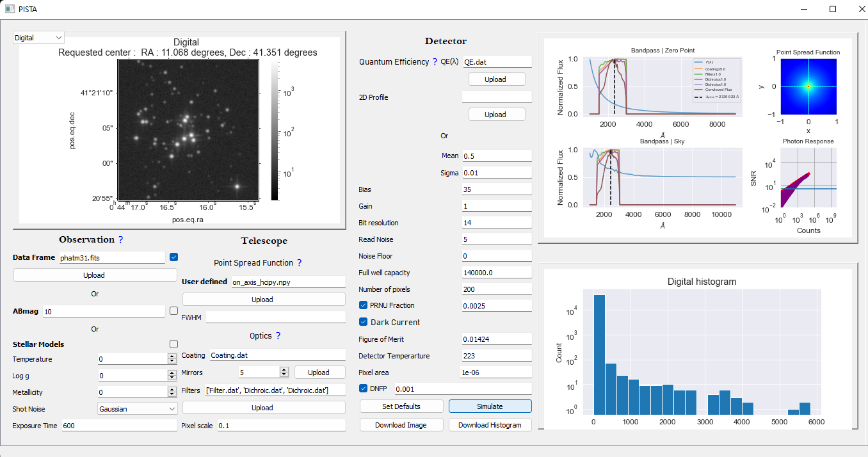This screenshot has height=457, width=868.
Task: Toggle the PRNU Fraction checkbox
Action: point(364,305)
